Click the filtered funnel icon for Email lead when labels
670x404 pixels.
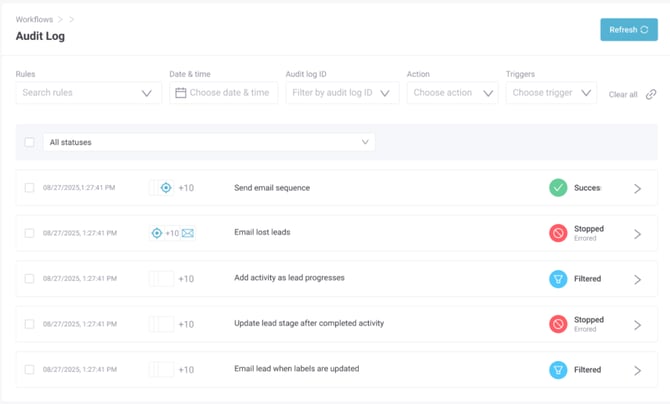pyautogui.click(x=558, y=370)
